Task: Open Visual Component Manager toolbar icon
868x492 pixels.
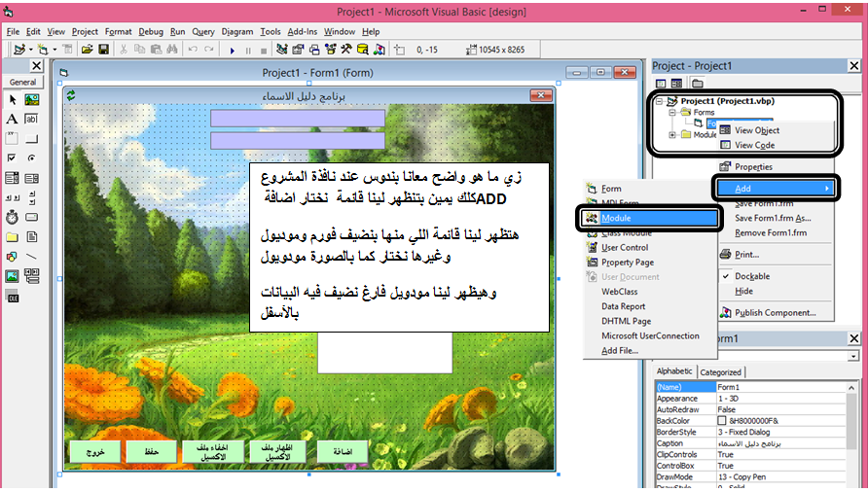Action: click(x=380, y=50)
